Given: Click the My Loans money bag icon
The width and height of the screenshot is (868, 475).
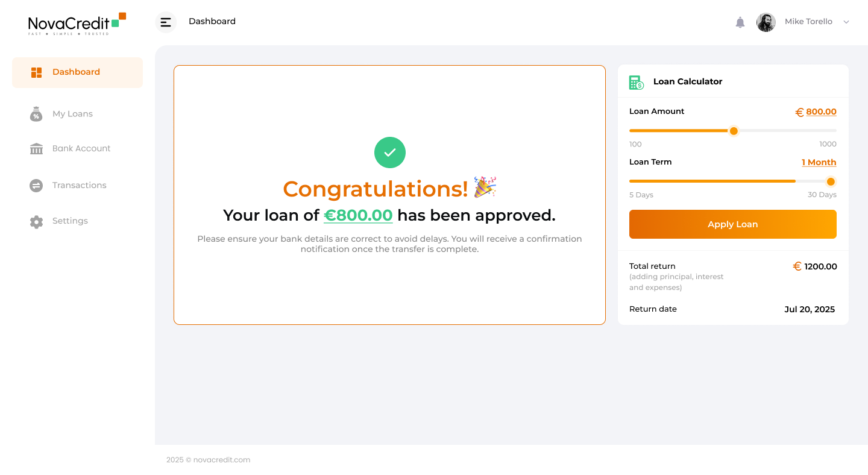Looking at the screenshot, I should (x=36, y=114).
